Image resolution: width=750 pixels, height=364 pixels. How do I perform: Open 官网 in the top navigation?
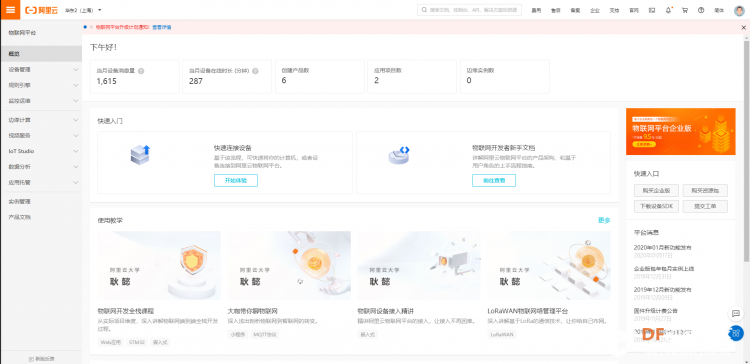633,10
